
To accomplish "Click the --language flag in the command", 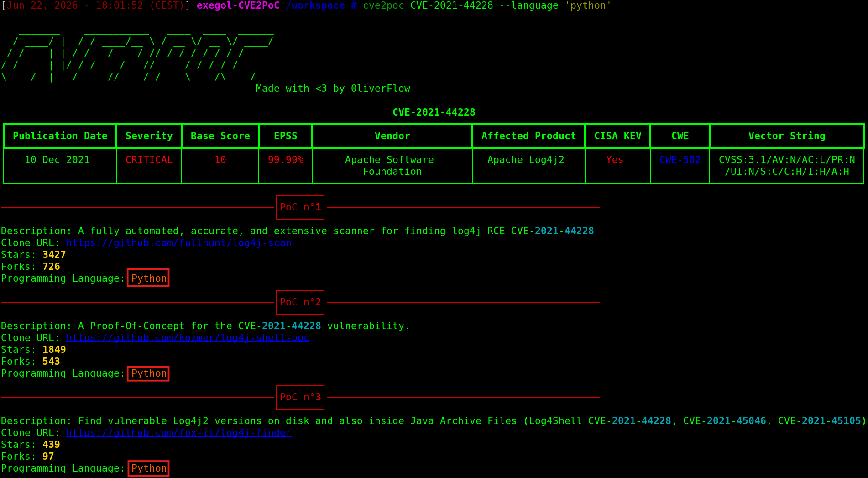I will (528, 6).
